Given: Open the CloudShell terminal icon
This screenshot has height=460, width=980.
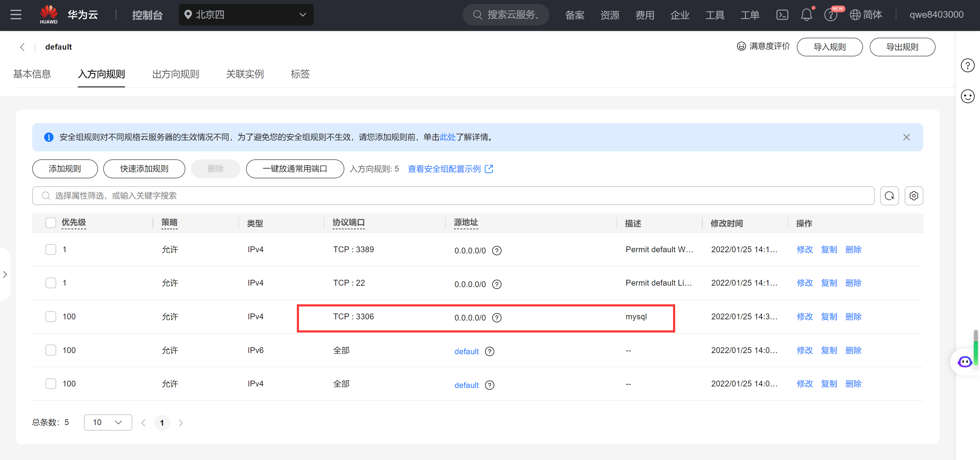Looking at the screenshot, I should tap(782, 15).
